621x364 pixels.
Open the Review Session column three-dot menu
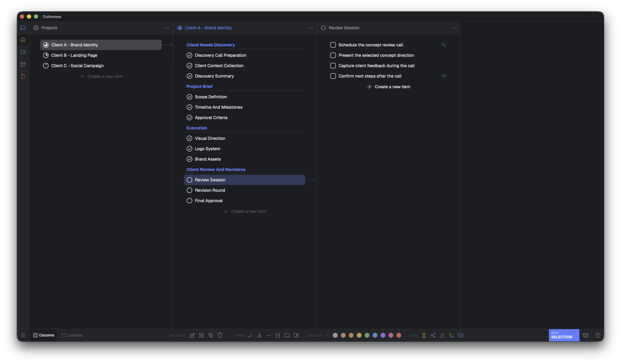click(454, 28)
